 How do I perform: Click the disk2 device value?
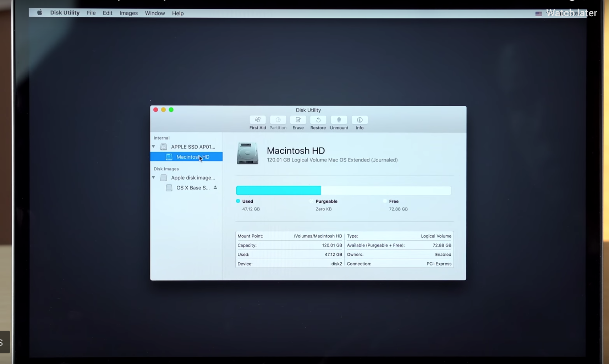(x=337, y=264)
